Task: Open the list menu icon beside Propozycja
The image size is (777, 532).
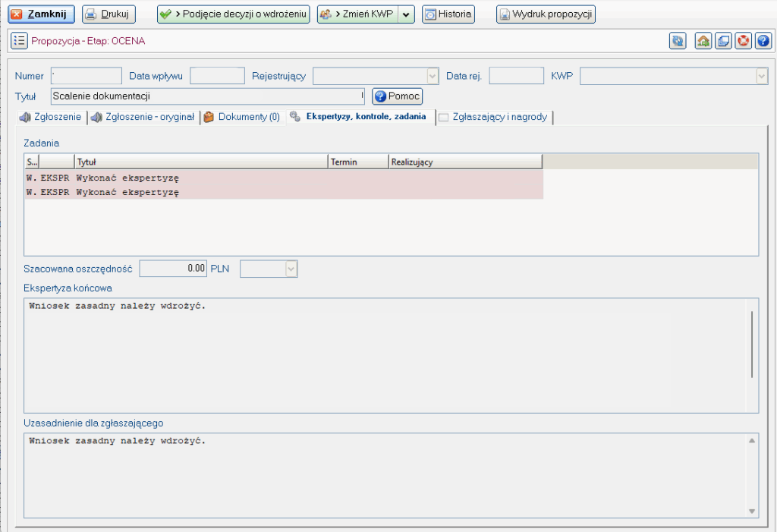Action: [x=20, y=41]
